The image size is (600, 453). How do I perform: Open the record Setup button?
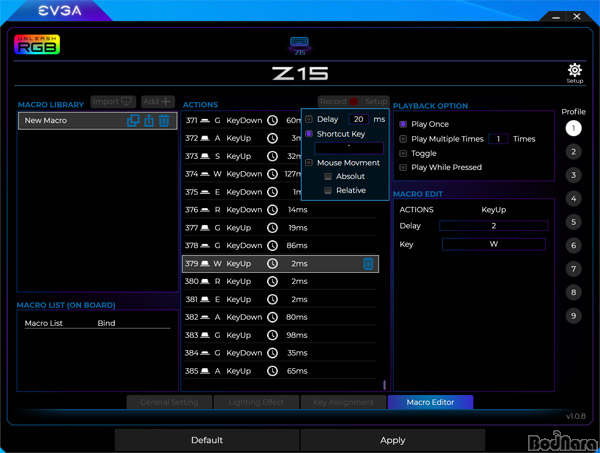376,101
